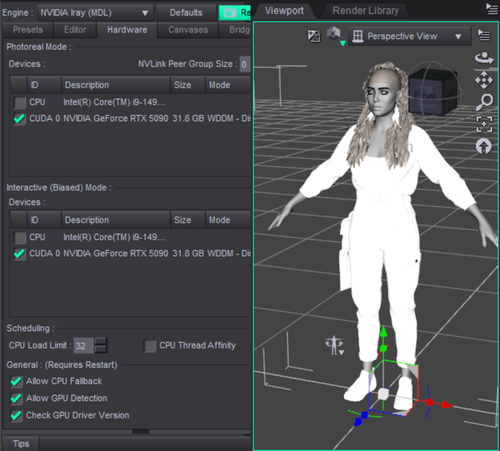Toggle Allow CPU Fallback checkbox
The height and width of the screenshot is (451, 500).
[x=16, y=381]
